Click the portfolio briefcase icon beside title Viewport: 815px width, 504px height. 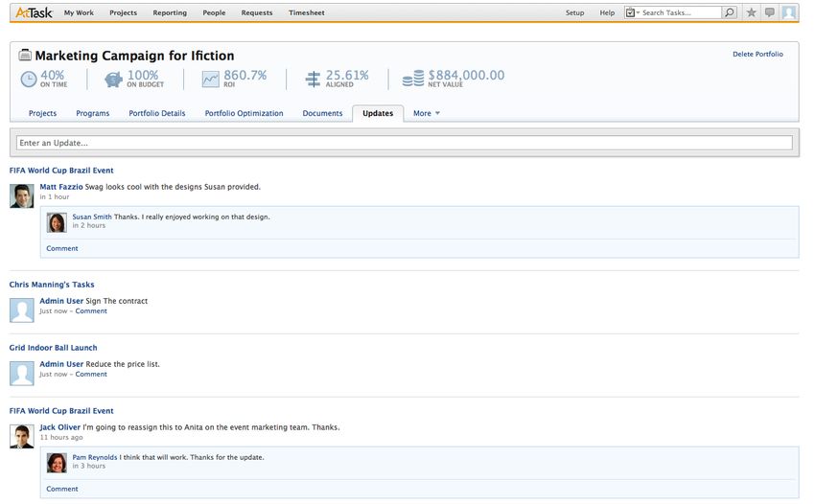tap(25, 55)
